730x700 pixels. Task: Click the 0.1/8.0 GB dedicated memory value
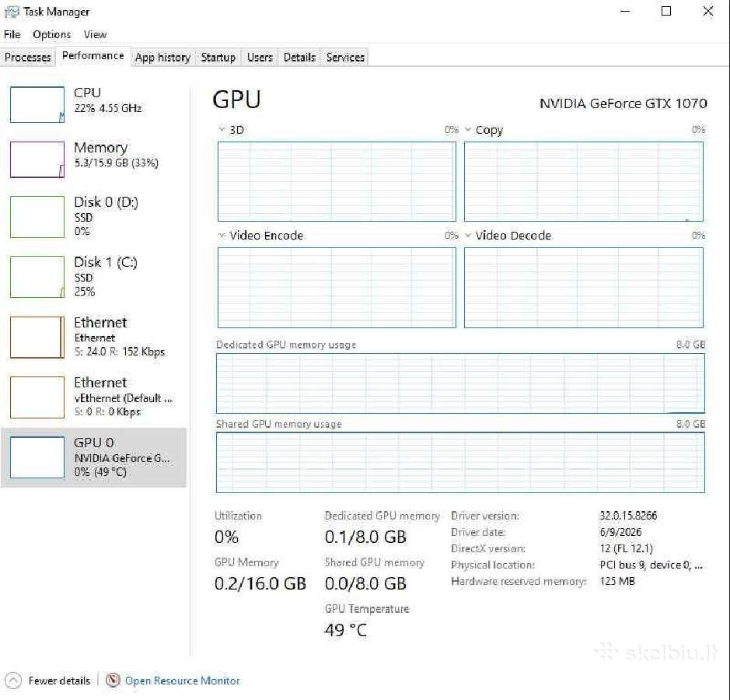(x=365, y=537)
